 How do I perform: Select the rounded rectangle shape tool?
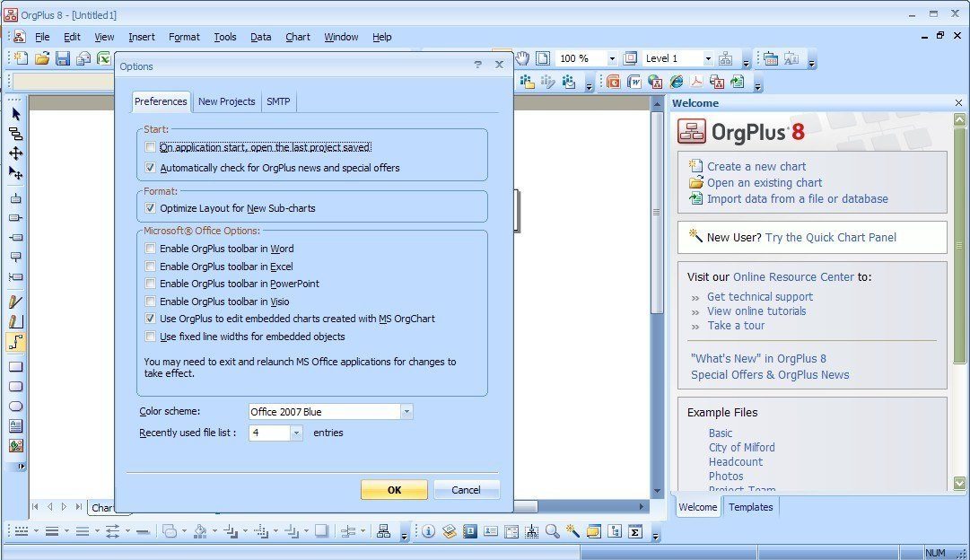click(16, 387)
